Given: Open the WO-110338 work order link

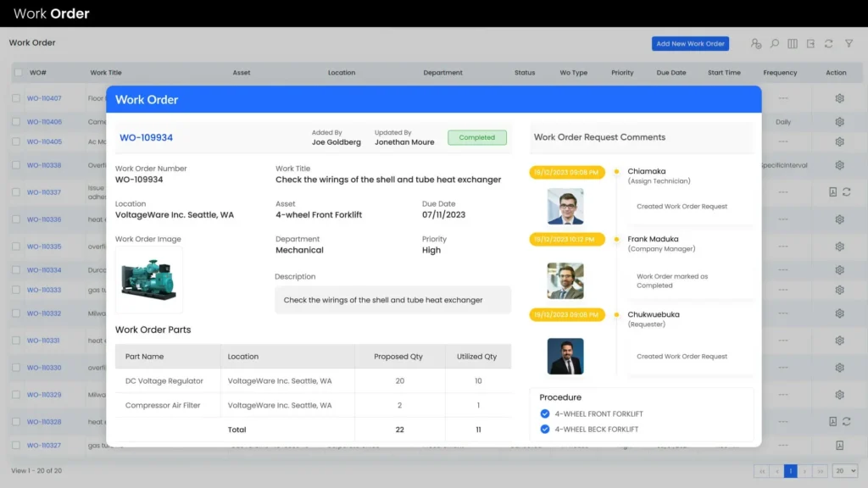Looking at the screenshot, I should click(x=44, y=165).
